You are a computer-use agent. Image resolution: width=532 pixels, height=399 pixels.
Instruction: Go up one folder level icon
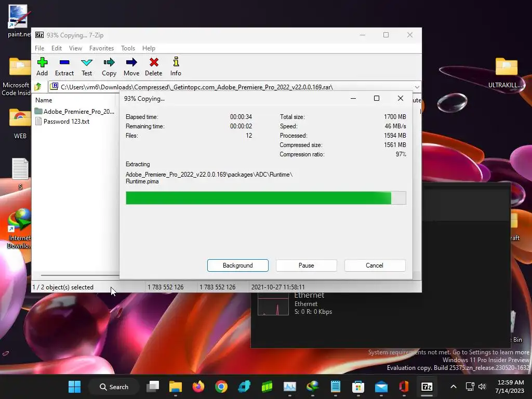[x=38, y=87]
